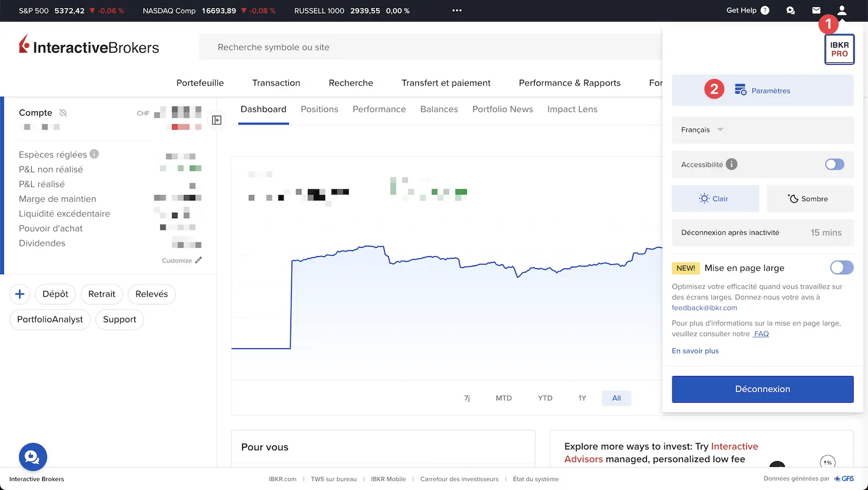Open the Transaction menu

[x=276, y=83]
